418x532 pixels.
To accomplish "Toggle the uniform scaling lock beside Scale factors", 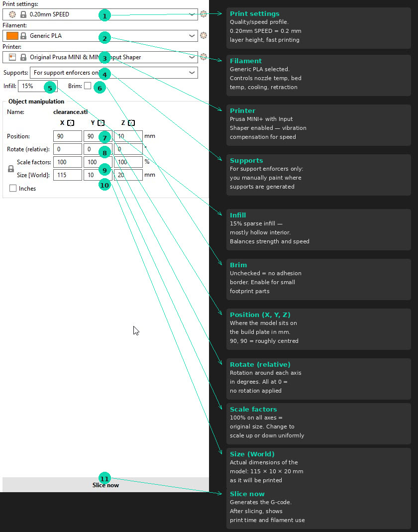I will 10,168.
